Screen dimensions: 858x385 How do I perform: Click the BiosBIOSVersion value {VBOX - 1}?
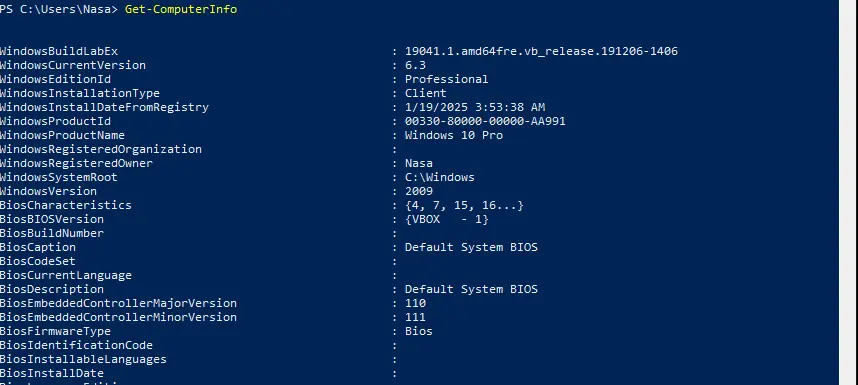(447, 219)
